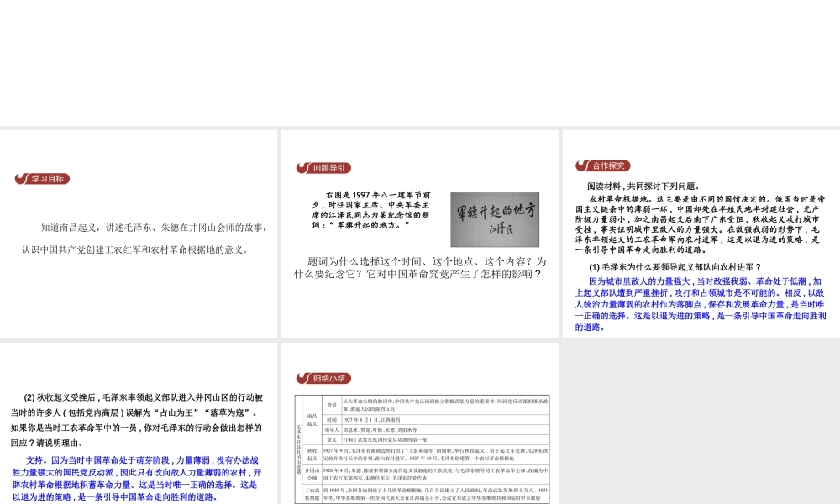Click the caption starting 右图是1997年八一建军节前夕
The width and height of the screenshot is (840, 504).
(371, 210)
